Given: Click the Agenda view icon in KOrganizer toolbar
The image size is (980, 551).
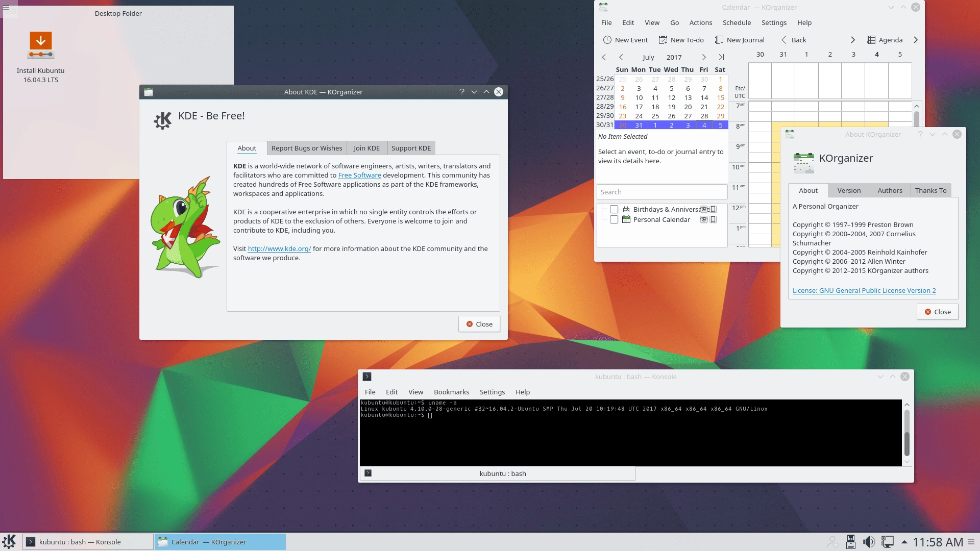Looking at the screenshot, I should click(872, 40).
